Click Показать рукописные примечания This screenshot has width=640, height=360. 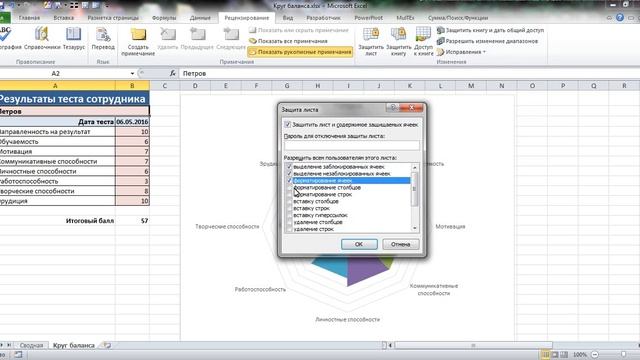(300, 52)
